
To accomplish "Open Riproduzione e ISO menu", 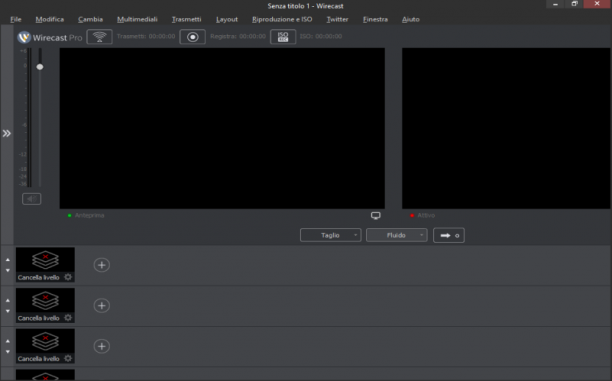I will [x=282, y=19].
